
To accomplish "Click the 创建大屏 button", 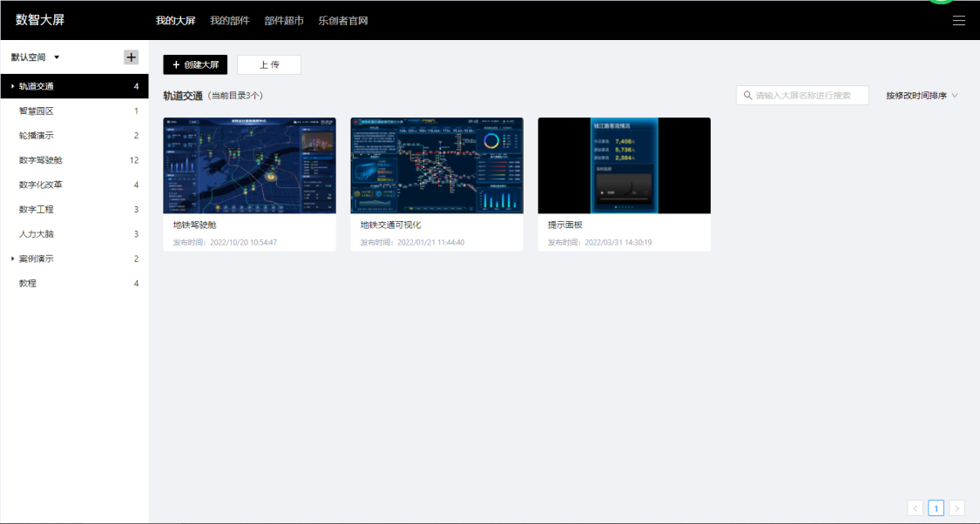I will click(x=195, y=64).
